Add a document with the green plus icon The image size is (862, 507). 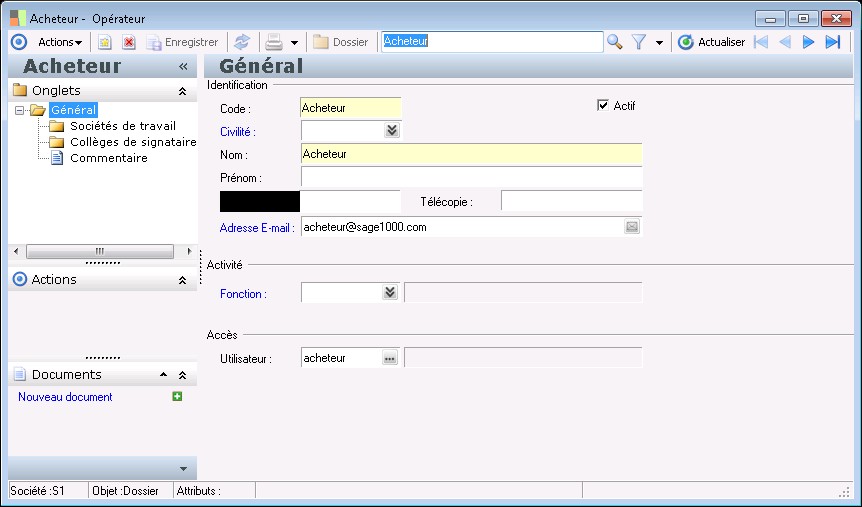[x=177, y=396]
